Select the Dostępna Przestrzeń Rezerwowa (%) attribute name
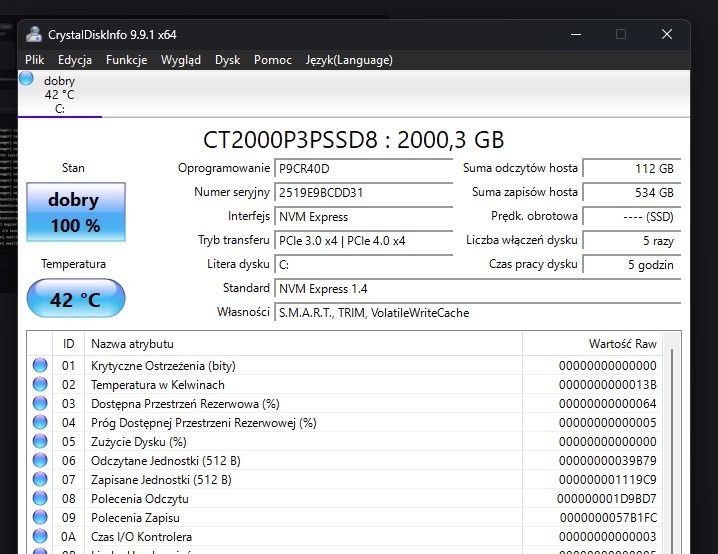718x554 pixels. [x=185, y=404]
